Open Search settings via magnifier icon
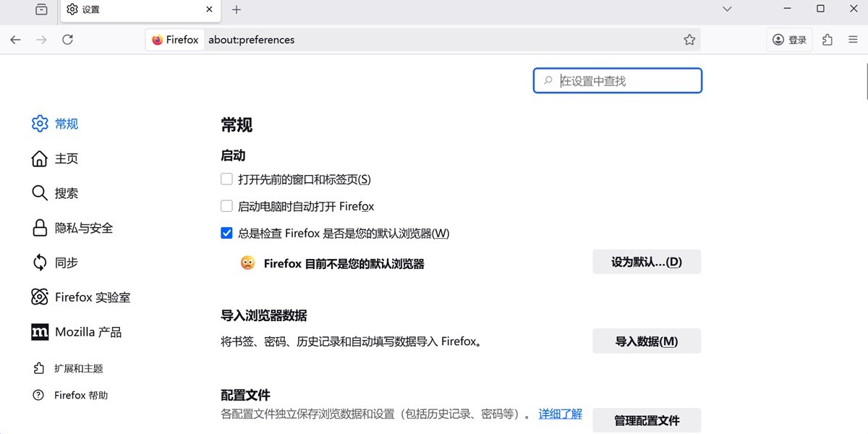 click(40, 193)
